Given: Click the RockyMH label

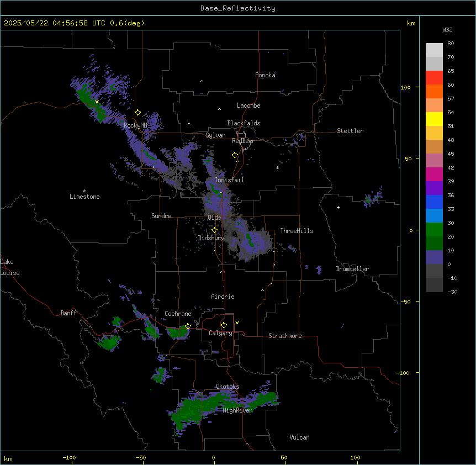Looking at the screenshot, I should pos(135,125).
